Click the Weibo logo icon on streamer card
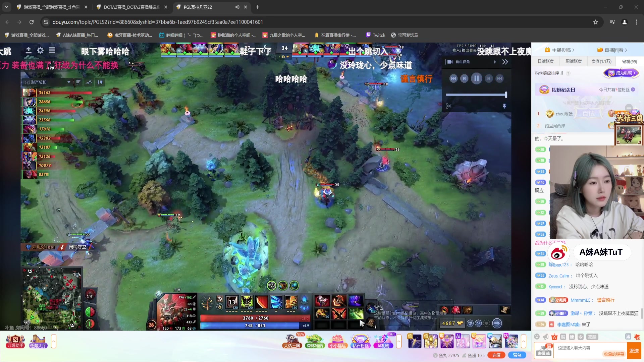Screen dimensions: 644x362 [x=559, y=253]
